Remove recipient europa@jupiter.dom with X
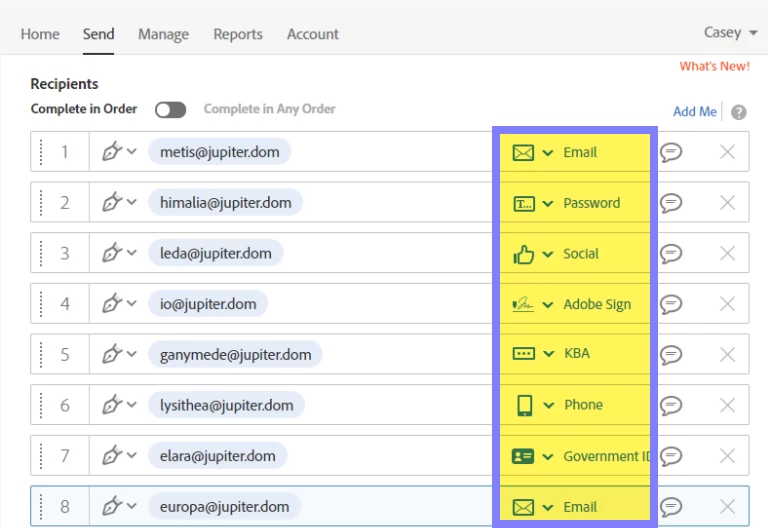This screenshot has height=528, width=768. pos(727,506)
